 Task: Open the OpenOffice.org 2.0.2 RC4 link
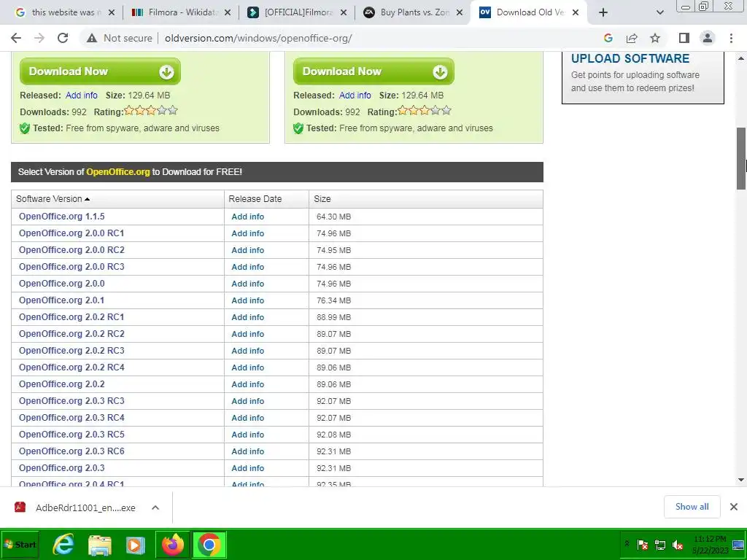point(71,367)
